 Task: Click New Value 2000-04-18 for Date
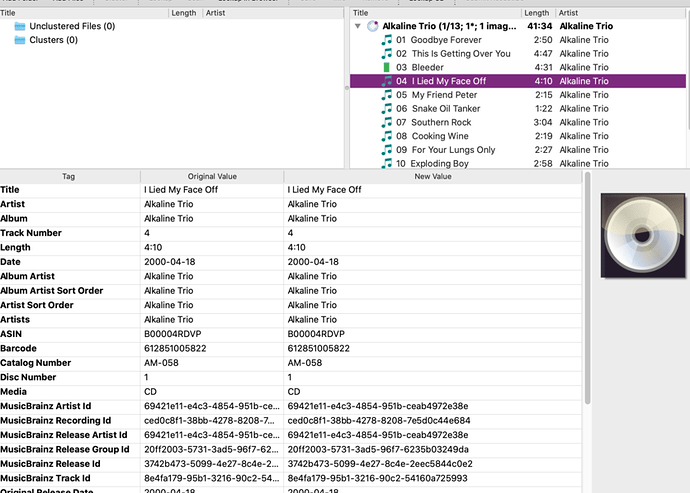(x=313, y=262)
